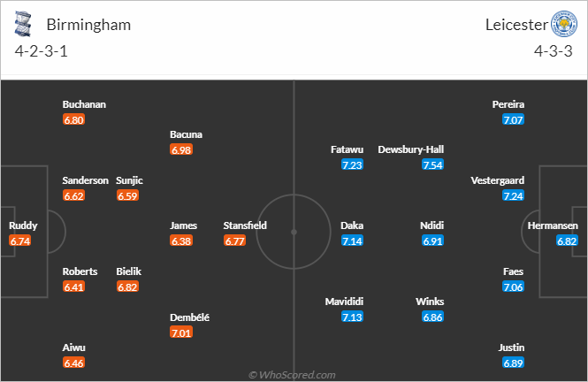588x382 pixels.
Task: Click Daka's 7.14 rating badge
Action: (x=353, y=241)
